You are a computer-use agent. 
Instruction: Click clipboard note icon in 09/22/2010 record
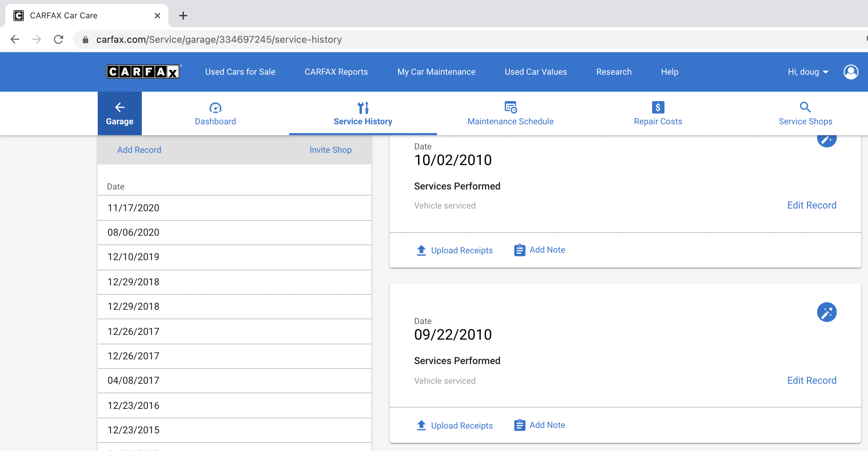click(x=520, y=425)
